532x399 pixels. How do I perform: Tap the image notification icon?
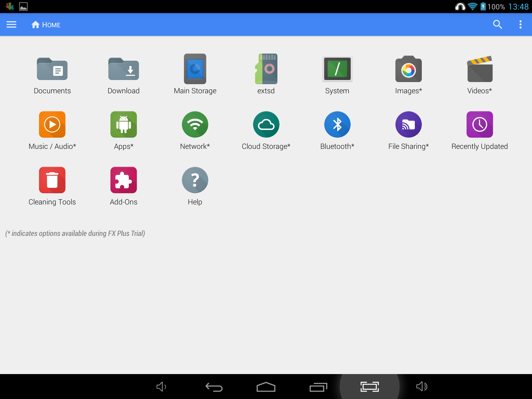[23, 6]
